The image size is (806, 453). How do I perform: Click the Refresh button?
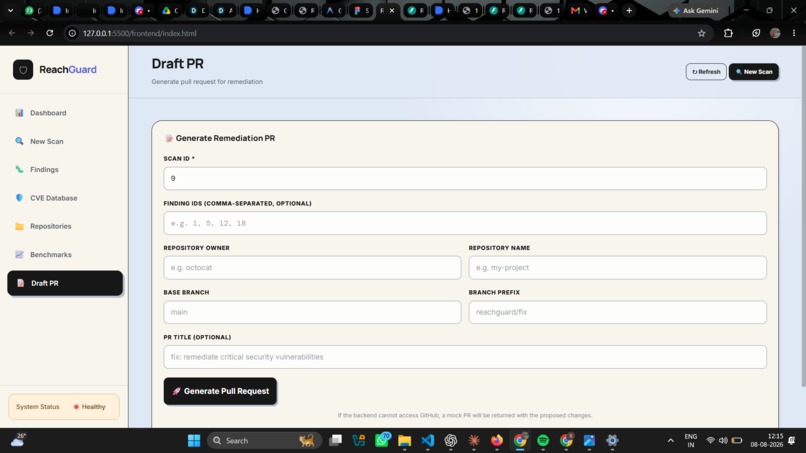tap(706, 71)
